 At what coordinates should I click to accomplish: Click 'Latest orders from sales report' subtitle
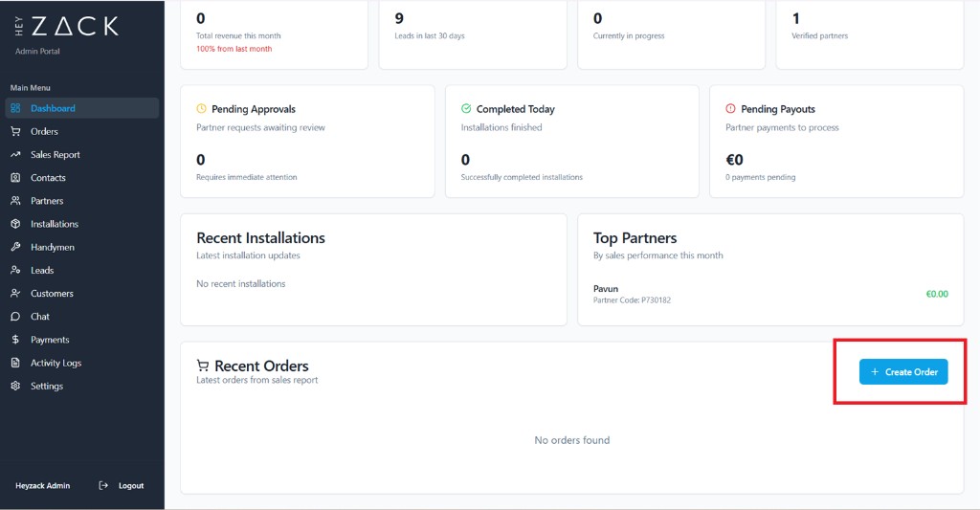tap(256, 380)
